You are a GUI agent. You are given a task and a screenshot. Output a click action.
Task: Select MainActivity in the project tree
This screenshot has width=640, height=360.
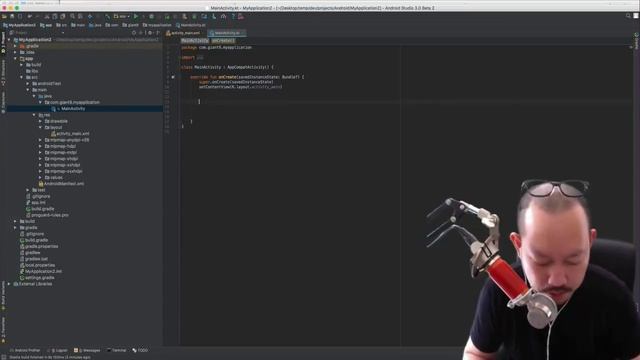pos(73,109)
